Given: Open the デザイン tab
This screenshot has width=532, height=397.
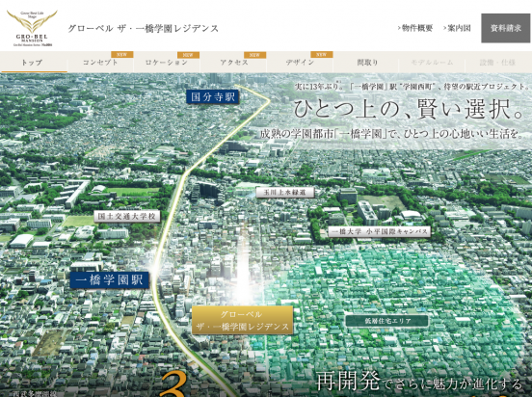Looking at the screenshot, I should [x=300, y=63].
